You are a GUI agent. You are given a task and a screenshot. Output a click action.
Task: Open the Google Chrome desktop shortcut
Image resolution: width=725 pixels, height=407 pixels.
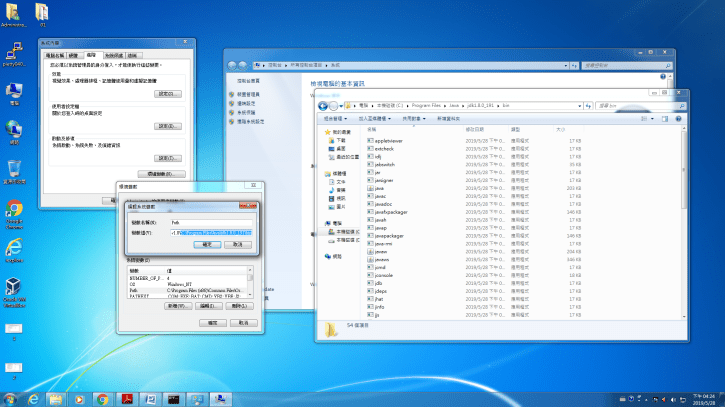tap(15, 210)
